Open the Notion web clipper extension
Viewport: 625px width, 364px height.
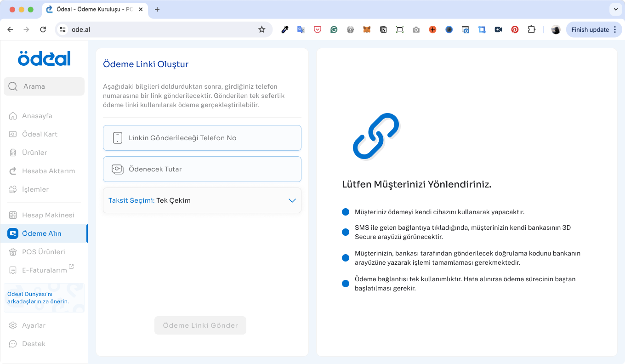point(383,29)
